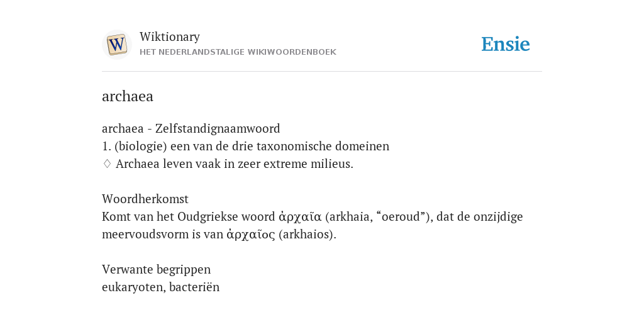The width and height of the screenshot is (644, 322).
Task: Click the Greek word ἀρχαῖα
Action: click(x=300, y=217)
